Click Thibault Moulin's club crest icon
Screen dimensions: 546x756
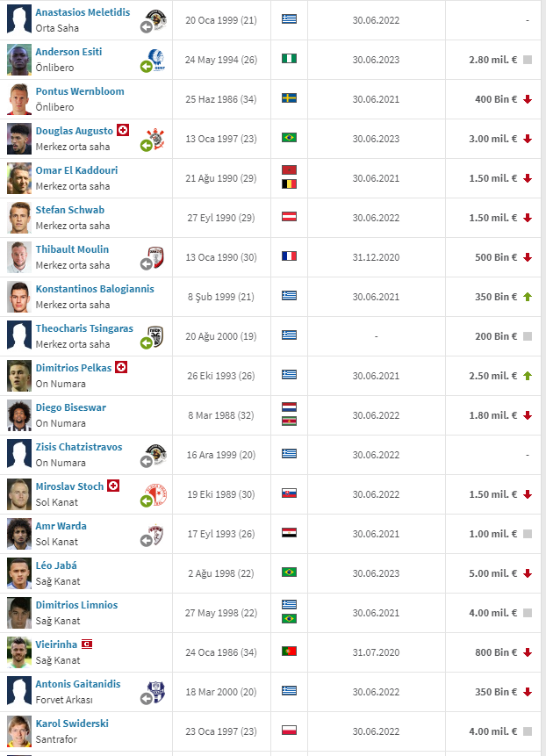(x=155, y=257)
